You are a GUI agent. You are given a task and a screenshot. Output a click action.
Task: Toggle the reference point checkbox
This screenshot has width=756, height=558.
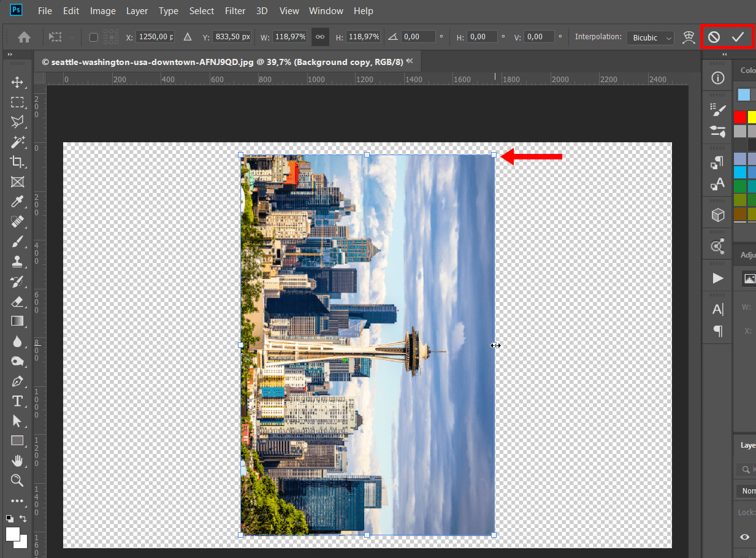tap(93, 37)
